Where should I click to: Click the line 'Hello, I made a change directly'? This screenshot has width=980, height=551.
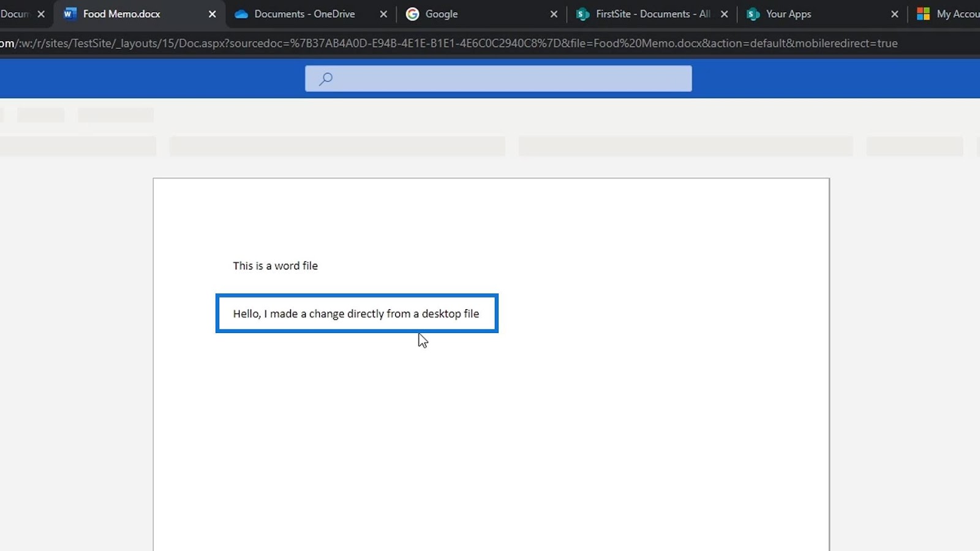pyautogui.click(x=356, y=313)
